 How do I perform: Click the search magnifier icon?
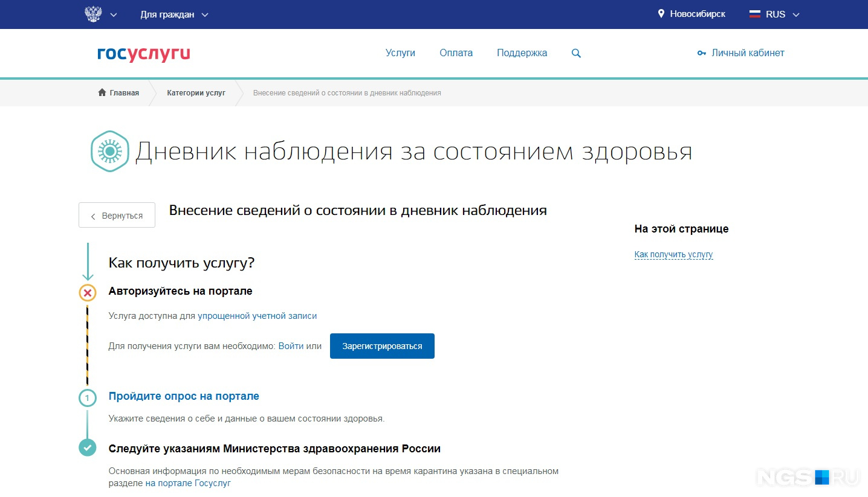[576, 53]
